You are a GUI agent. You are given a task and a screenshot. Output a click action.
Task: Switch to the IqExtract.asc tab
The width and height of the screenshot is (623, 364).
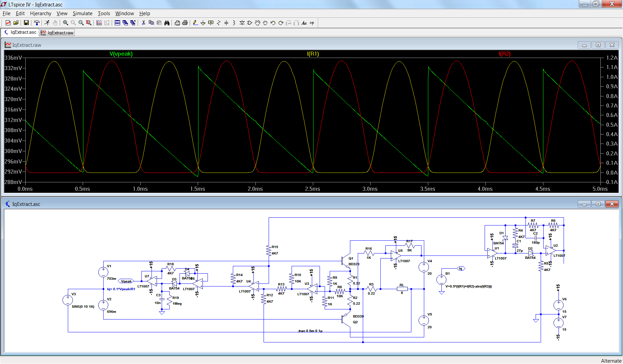20,32
